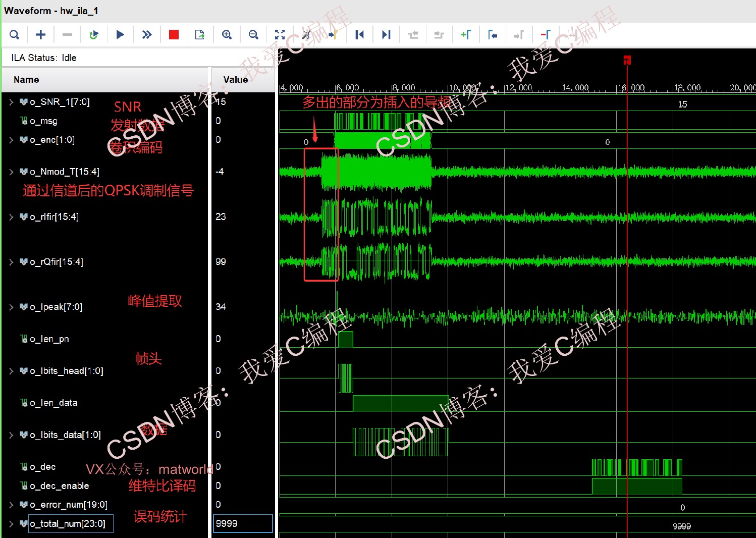Zoom in on the waveform
Screen dimensions: 756x538
click(227, 34)
